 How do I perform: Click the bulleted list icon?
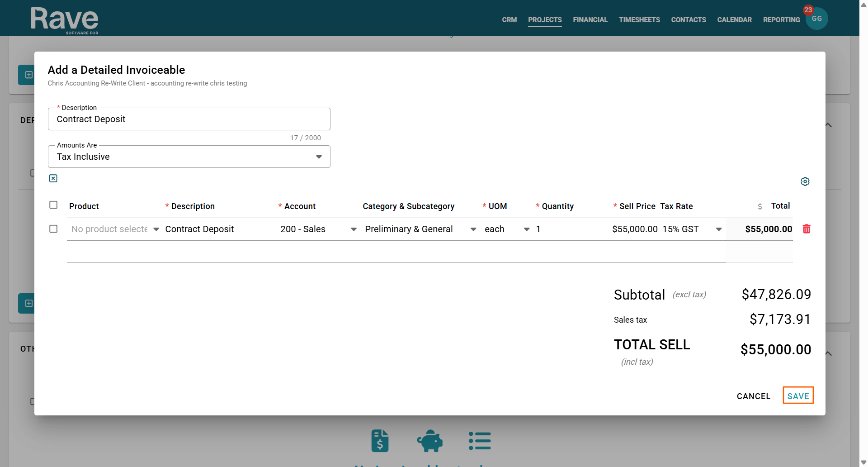pyautogui.click(x=480, y=441)
